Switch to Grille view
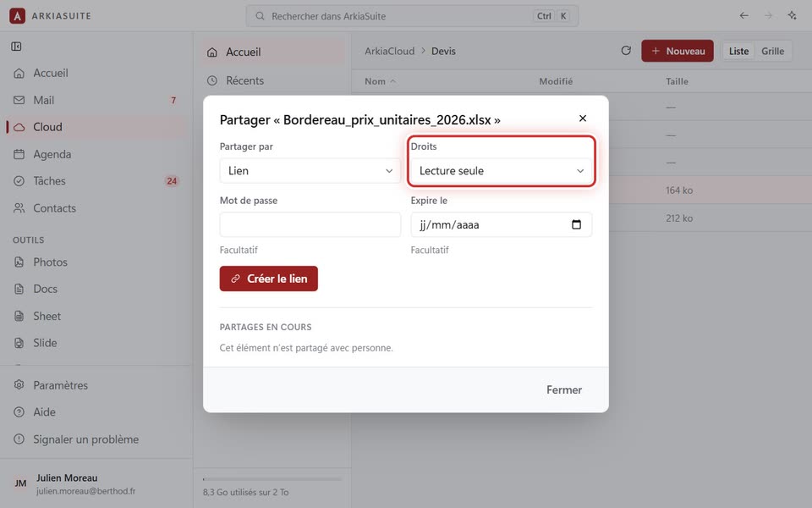Screen dimensions: 812x508 772,51
